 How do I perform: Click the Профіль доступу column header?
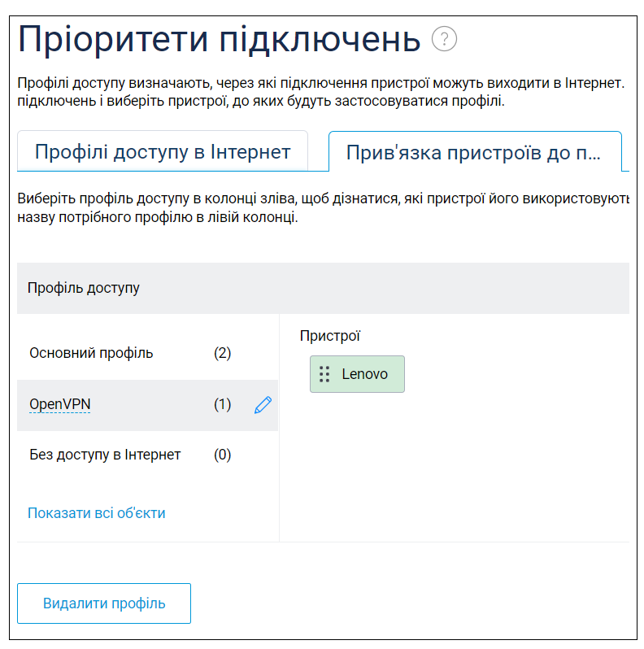[x=84, y=288]
